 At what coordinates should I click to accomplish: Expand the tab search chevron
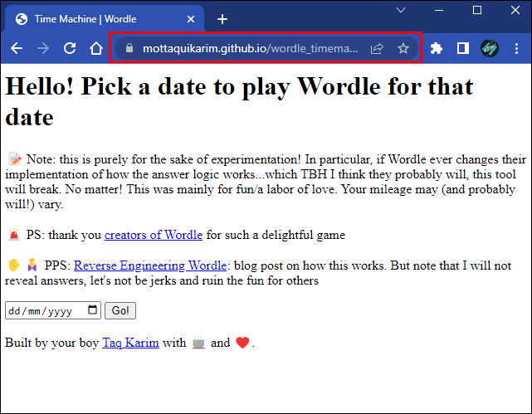[x=401, y=10]
